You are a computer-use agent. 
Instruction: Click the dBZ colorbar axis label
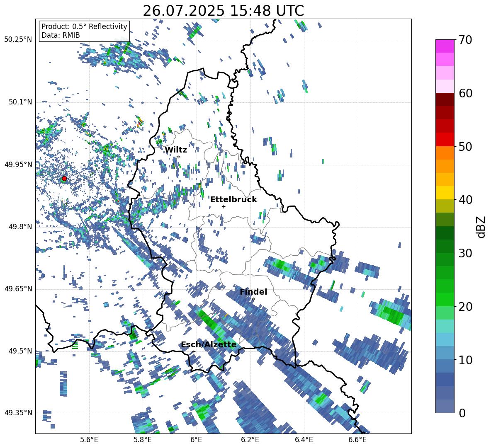[481, 227]
